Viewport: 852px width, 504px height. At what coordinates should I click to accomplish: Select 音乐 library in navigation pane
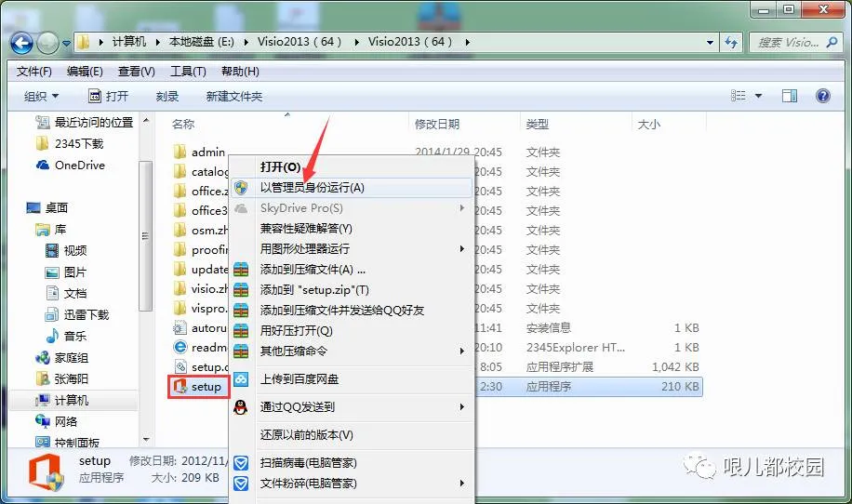pos(66,337)
